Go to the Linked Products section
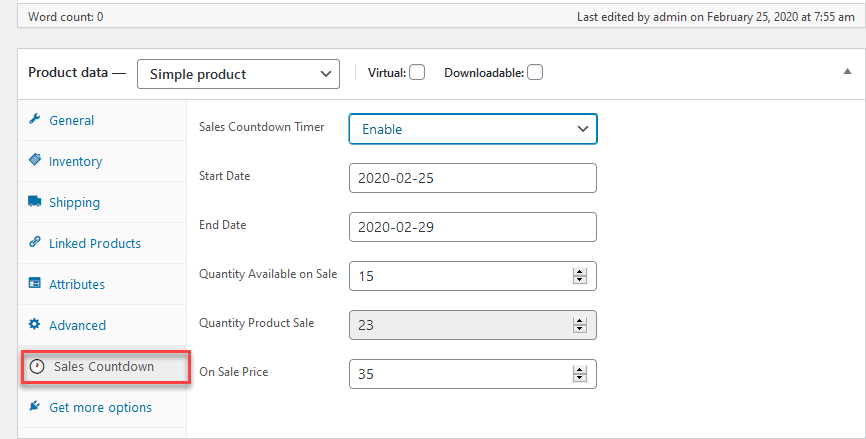Image resolution: width=866 pixels, height=439 pixels. (94, 243)
